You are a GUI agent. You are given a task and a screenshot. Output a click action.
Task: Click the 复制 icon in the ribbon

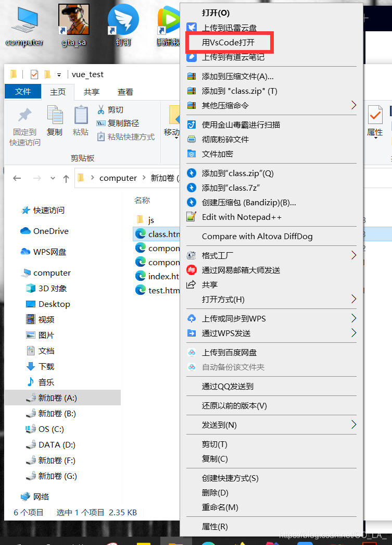[55, 115]
